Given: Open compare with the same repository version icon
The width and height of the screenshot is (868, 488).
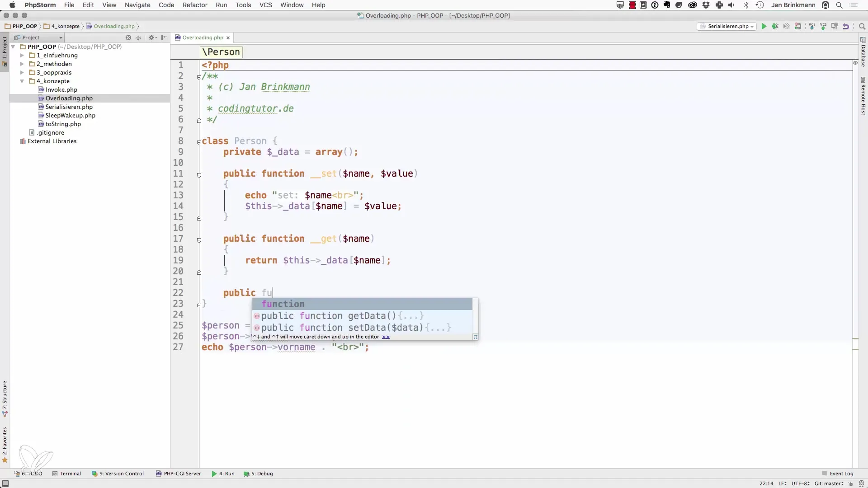Looking at the screenshot, I should pyautogui.click(x=835, y=26).
